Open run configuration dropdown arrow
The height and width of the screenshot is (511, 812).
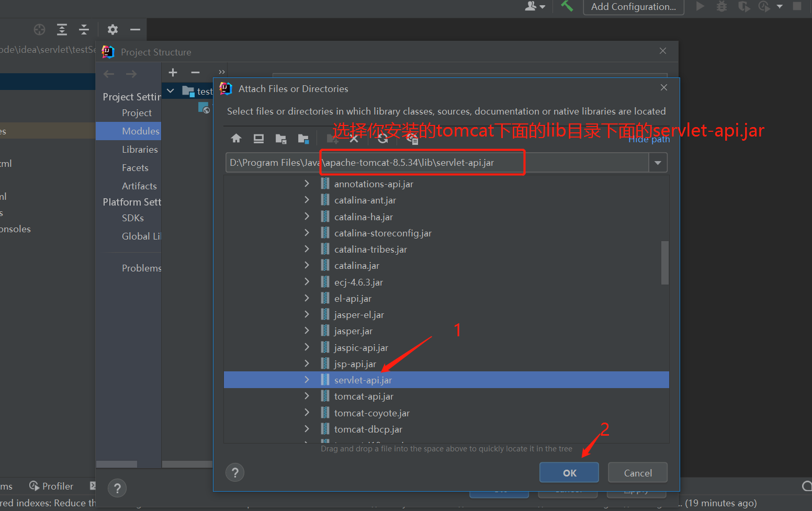tap(780, 7)
